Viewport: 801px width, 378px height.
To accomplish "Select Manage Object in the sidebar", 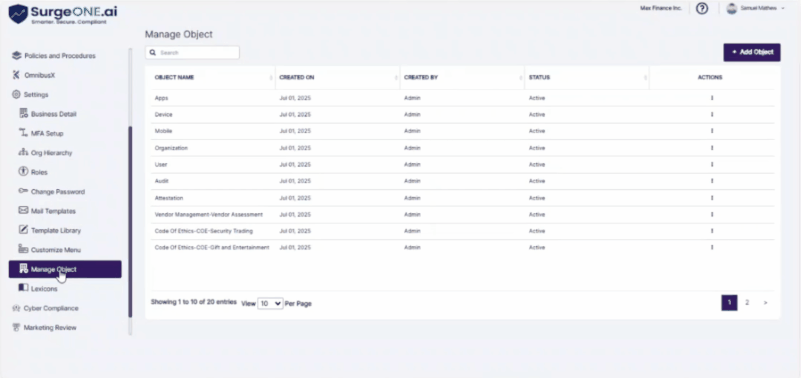I will 65,269.
